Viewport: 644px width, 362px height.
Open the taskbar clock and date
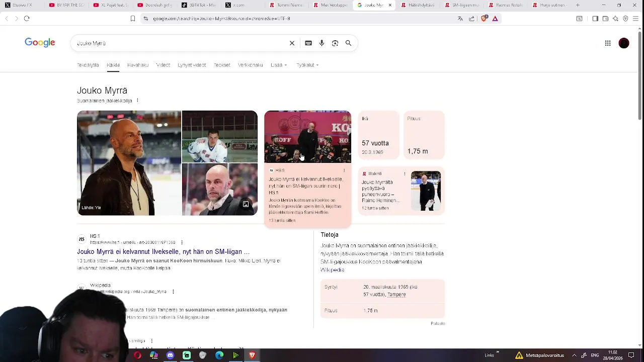pos(613,355)
